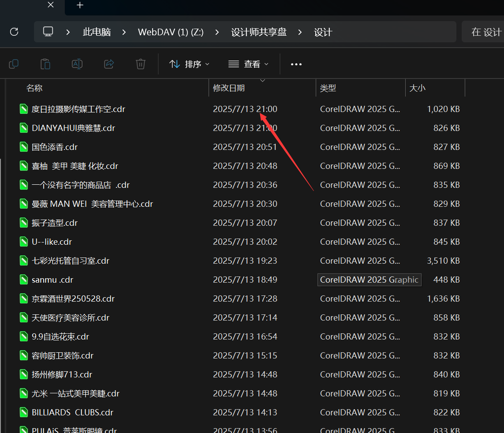
Task: Click the CorelDRAW 2025 Graphic type cell for sanmu
Action: point(370,280)
